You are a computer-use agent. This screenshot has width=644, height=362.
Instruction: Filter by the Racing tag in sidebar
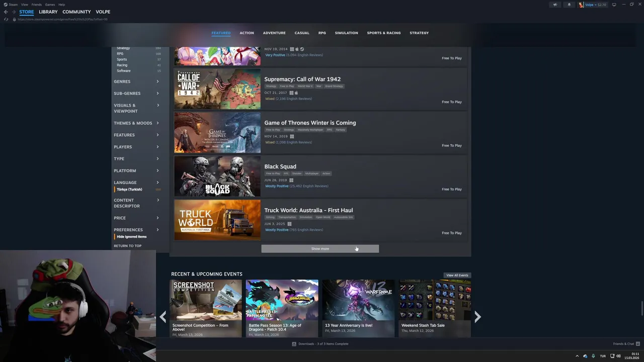click(122, 65)
